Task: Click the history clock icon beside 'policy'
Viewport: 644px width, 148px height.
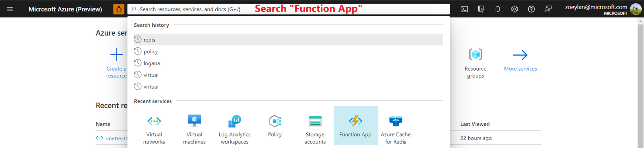Action: [138, 51]
